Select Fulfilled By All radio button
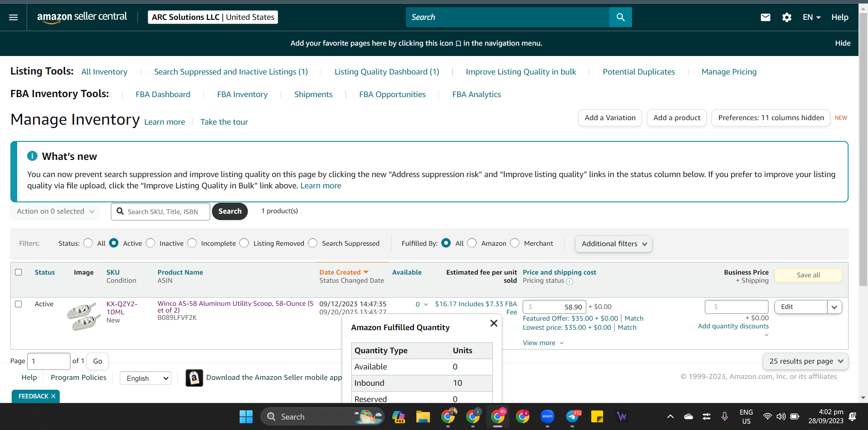The width and height of the screenshot is (868, 430). (x=446, y=243)
